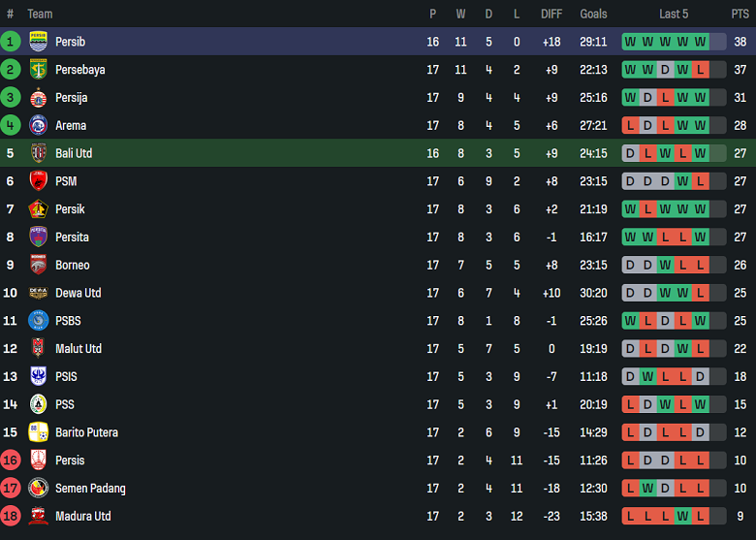Image resolution: width=756 pixels, height=540 pixels.
Task: Open the Persija club crest
Action: tap(39, 98)
